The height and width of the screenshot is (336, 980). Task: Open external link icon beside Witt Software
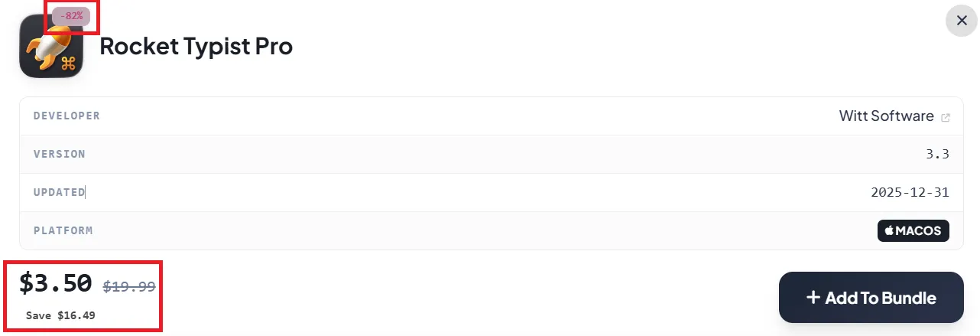(946, 117)
